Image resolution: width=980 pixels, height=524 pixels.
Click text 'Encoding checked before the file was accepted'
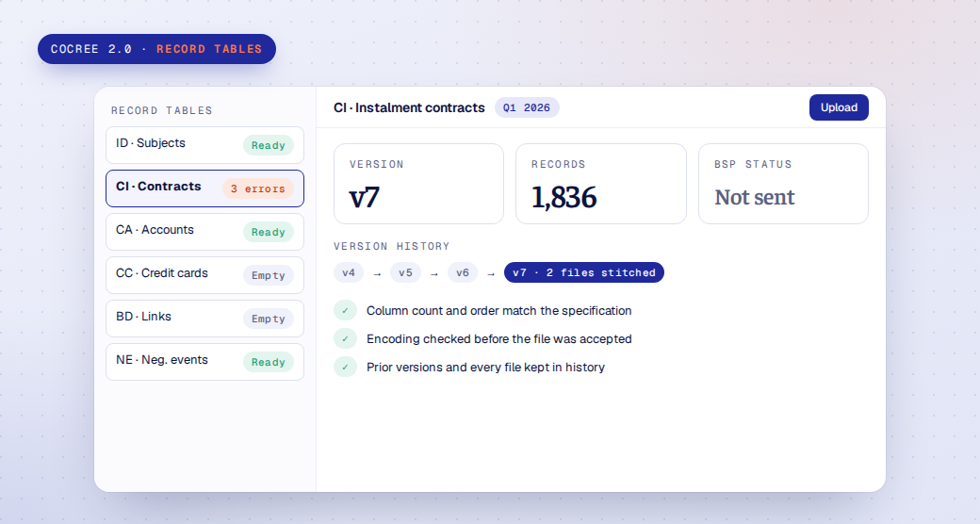[x=498, y=339]
